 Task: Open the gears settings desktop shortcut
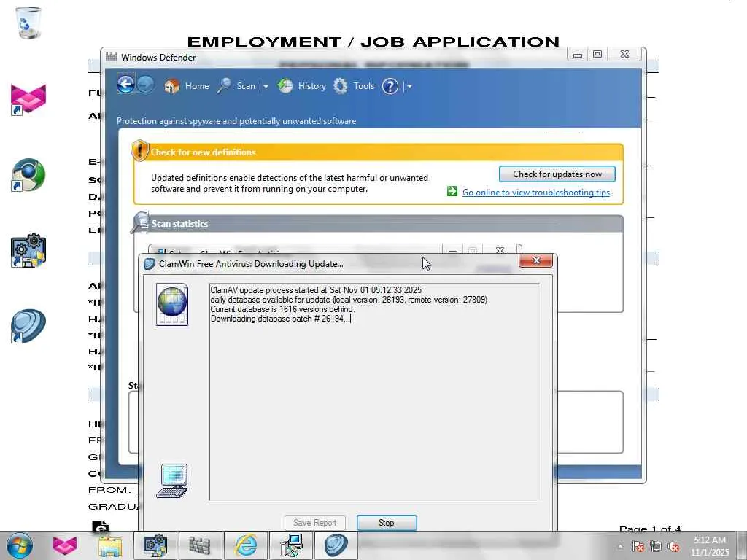click(x=28, y=250)
